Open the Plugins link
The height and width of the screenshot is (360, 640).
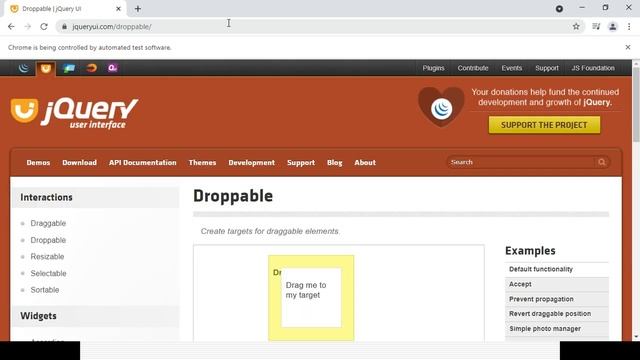(433, 68)
